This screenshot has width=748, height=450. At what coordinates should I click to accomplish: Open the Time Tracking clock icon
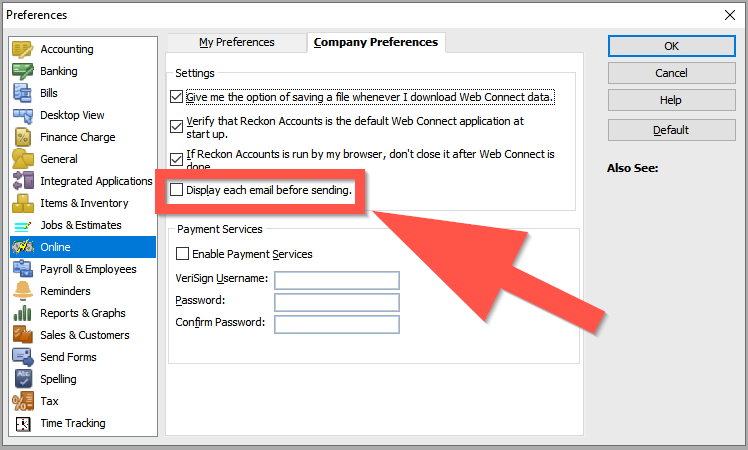coord(22,423)
